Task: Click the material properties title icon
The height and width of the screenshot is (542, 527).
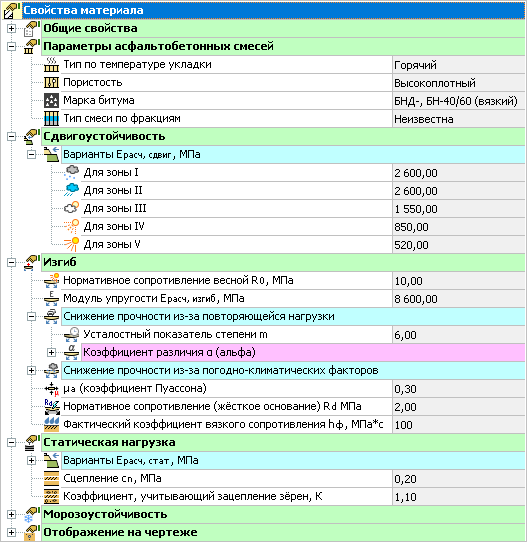Action: (x=11, y=10)
